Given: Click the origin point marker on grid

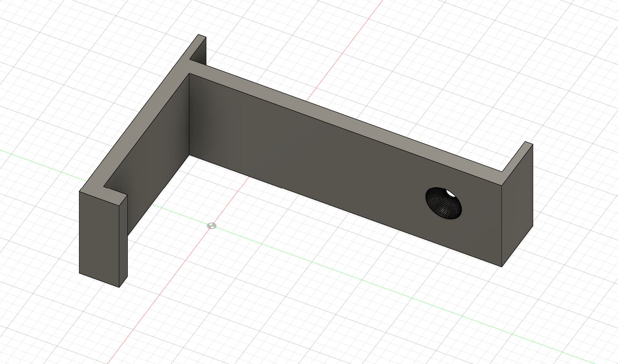Looking at the screenshot, I should coord(211,226).
